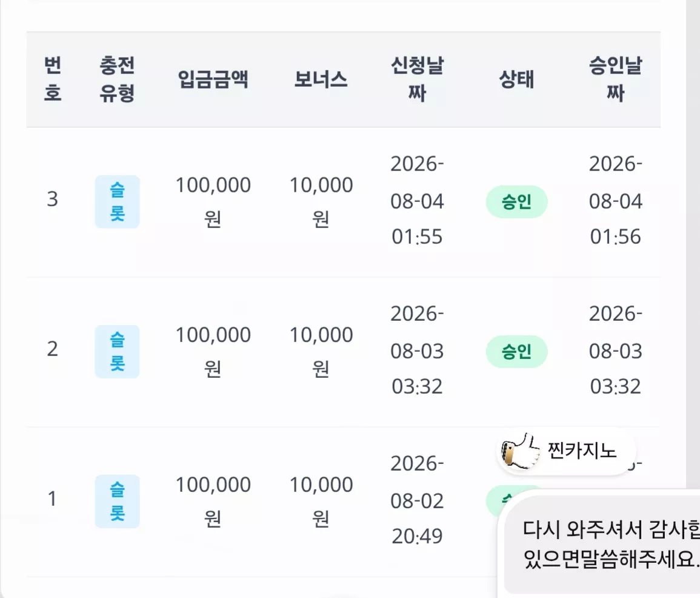Click the 슬롯 badge in row 1
This screenshot has width=700, height=598.
click(117, 501)
